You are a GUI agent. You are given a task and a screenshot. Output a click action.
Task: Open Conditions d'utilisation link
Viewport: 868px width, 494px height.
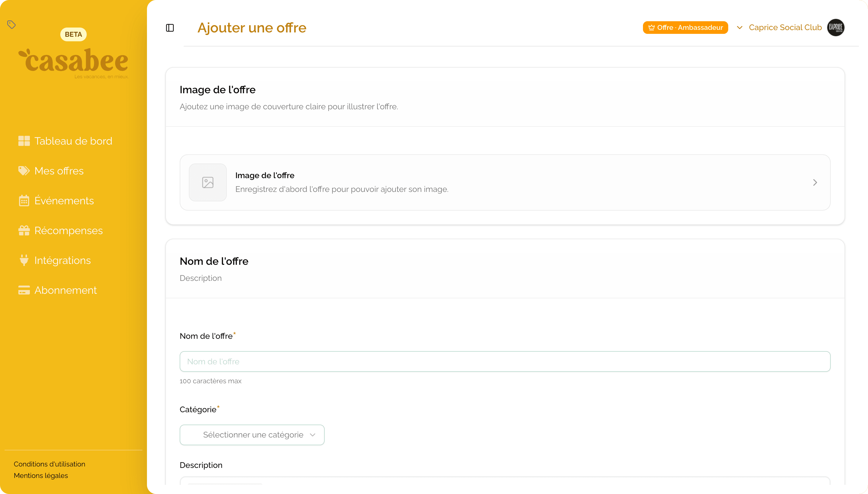(x=50, y=464)
